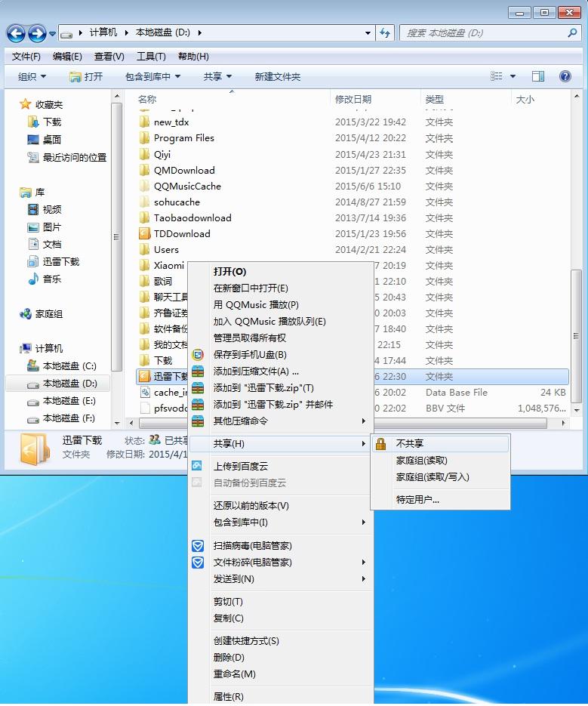This screenshot has height=706, width=588.
Task: Click the 视频 library icon
Action: tap(33, 209)
